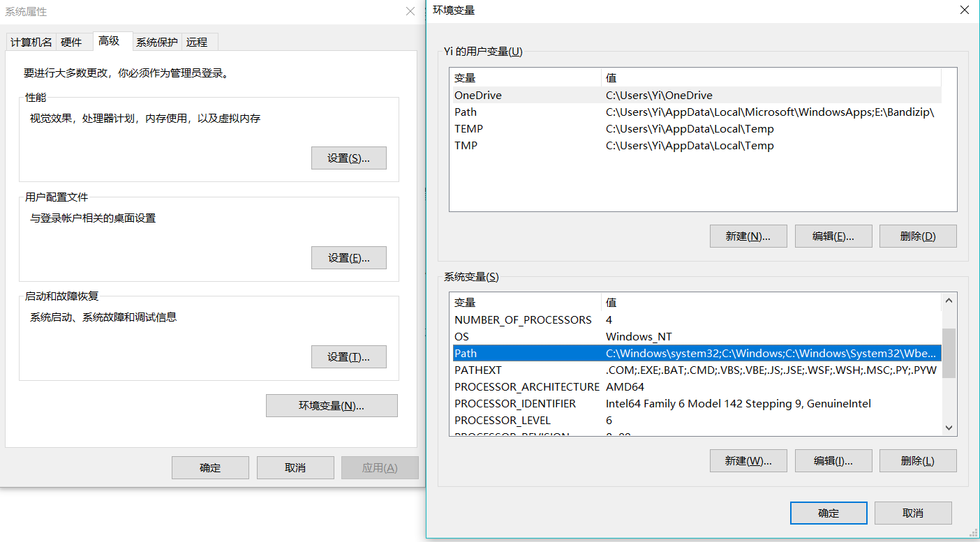Click 取消 in the 系统属性 window
The image size is (980, 542).
tap(295, 468)
